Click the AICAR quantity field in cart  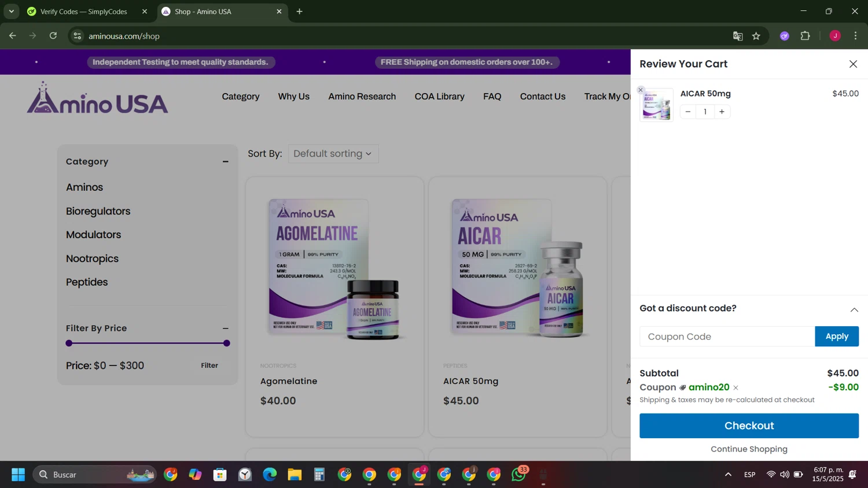tap(705, 112)
